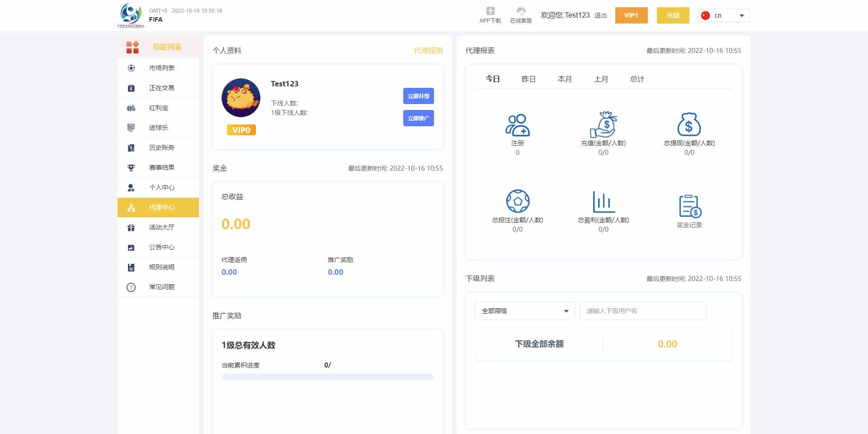Click the goal net icon beside 进球乐
Screen dimensions: 868x434
point(131,128)
